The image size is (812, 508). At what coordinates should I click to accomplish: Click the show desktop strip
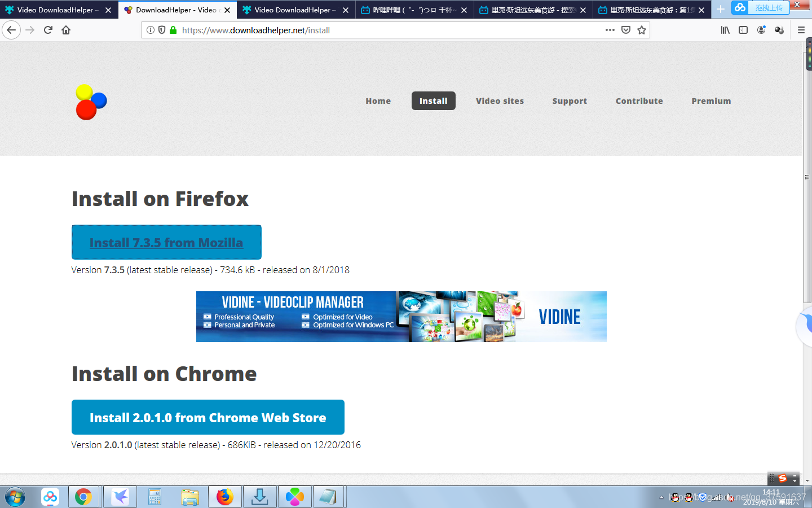point(809,497)
